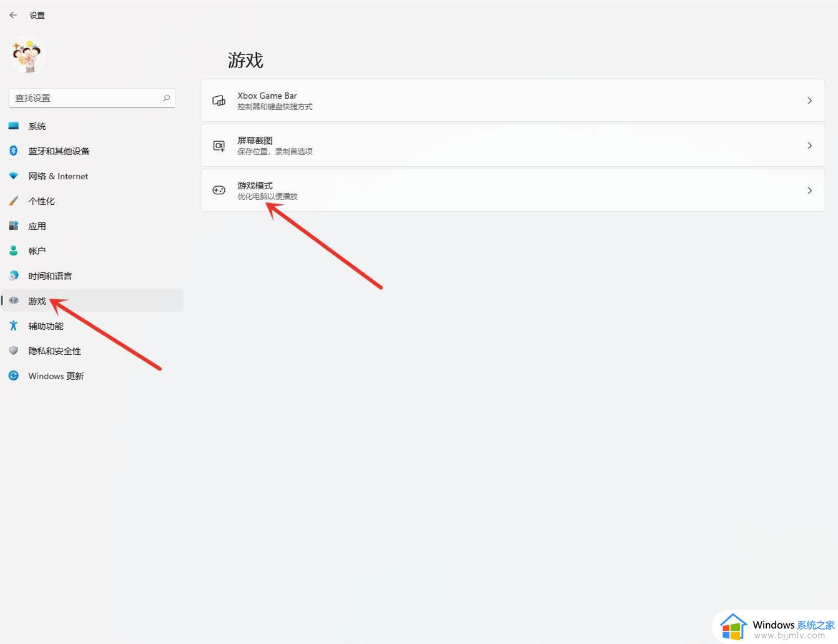The height and width of the screenshot is (644, 838).
Task: Click the 个性化 paintbrush icon
Action: click(14, 201)
